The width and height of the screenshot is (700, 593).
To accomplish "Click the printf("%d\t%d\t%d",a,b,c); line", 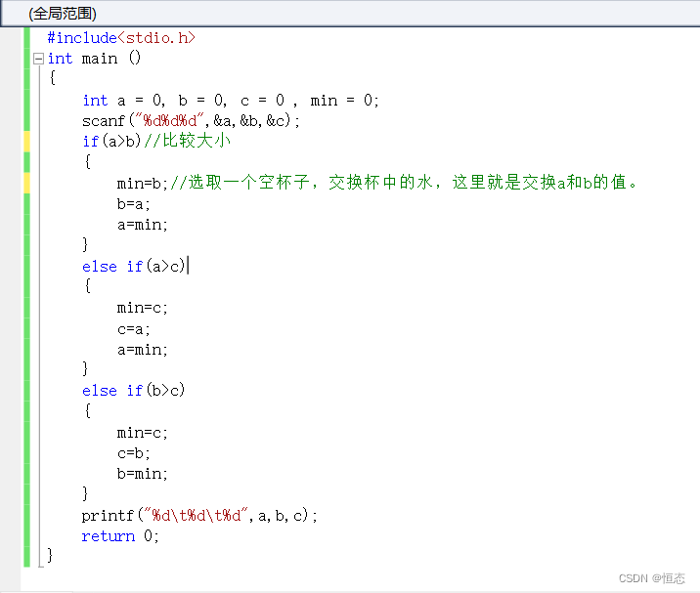I will pos(199,516).
